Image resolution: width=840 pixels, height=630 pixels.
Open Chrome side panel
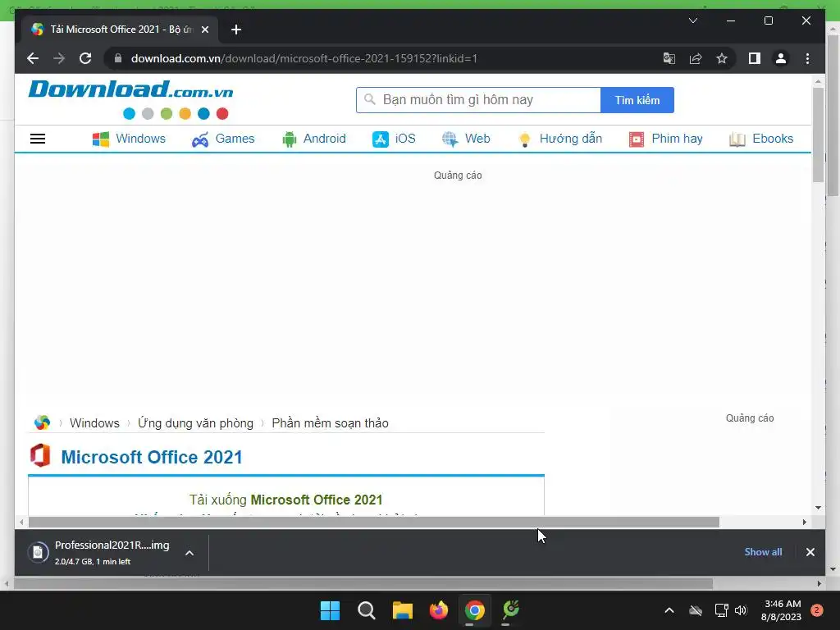click(755, 58)
